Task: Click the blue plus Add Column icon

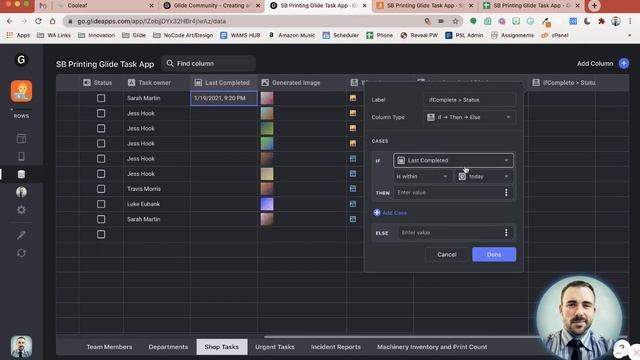Action: pyautogui.click(x=624, y=64)
